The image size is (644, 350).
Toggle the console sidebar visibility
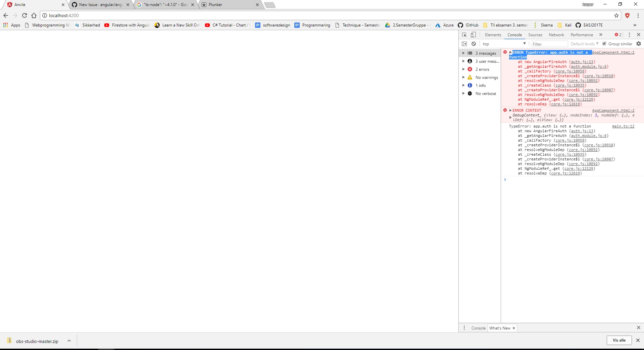point(464,44)
